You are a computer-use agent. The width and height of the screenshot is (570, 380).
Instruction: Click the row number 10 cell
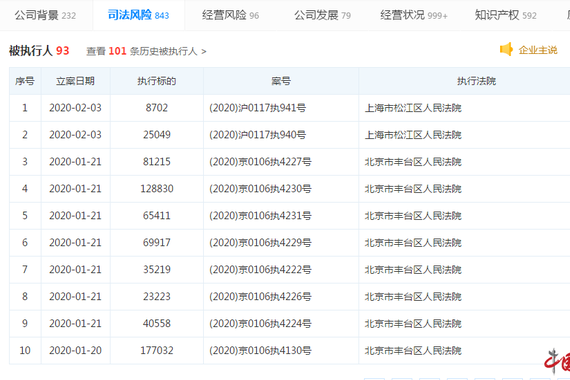[x=25, y=351]
